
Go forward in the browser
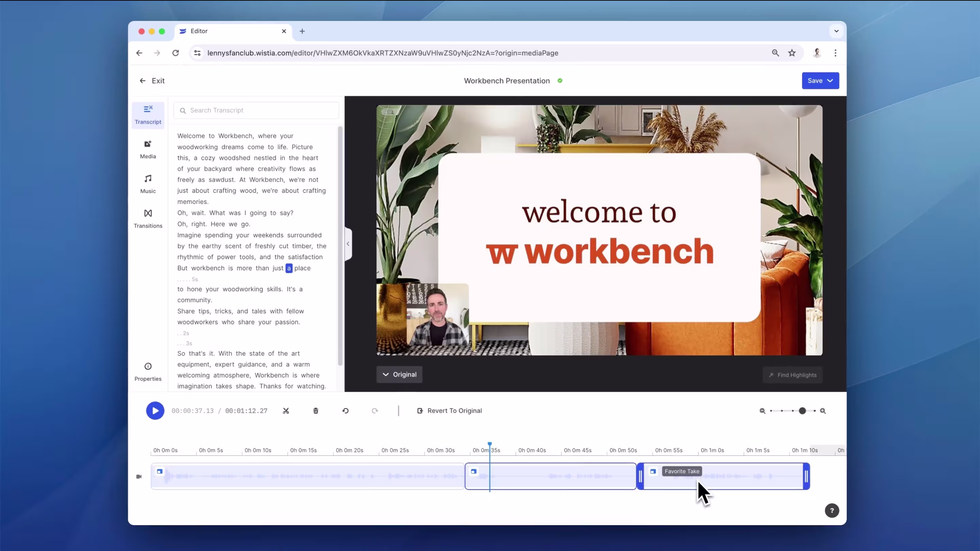click(157, 53)
